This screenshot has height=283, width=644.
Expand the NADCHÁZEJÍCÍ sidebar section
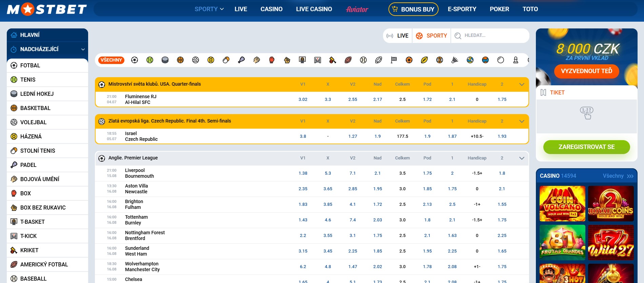pos(47,49)
